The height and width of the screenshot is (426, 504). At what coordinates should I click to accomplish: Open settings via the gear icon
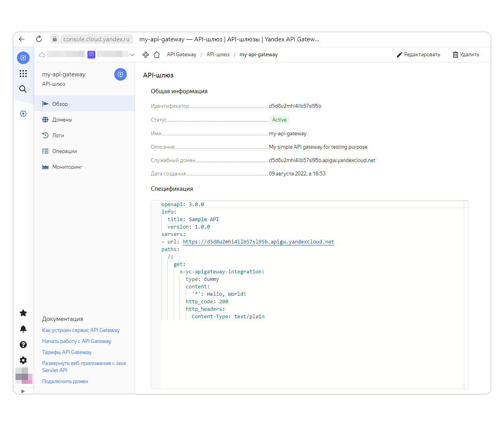(x=23, y=360)
